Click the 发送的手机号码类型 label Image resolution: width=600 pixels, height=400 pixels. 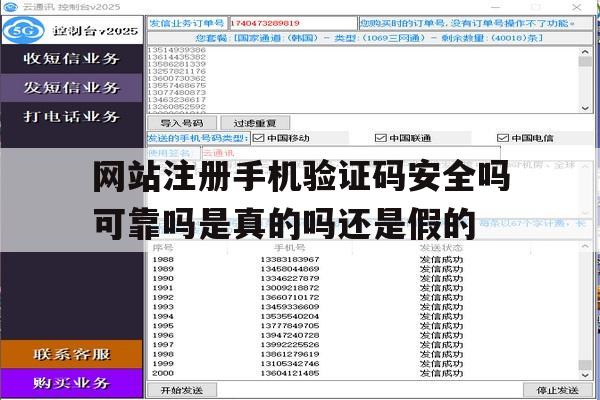click(198, 138)
